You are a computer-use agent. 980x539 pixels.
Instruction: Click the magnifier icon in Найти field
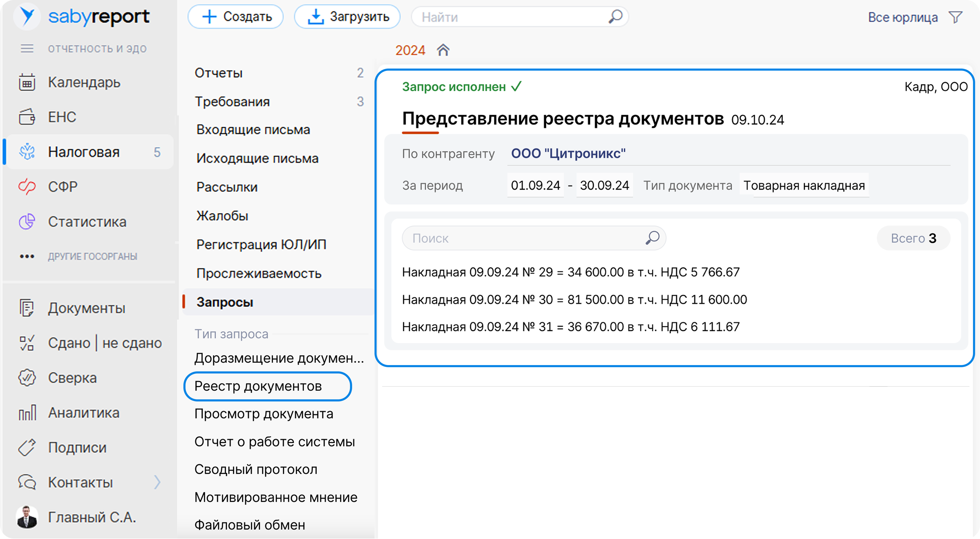click(615, 17)
